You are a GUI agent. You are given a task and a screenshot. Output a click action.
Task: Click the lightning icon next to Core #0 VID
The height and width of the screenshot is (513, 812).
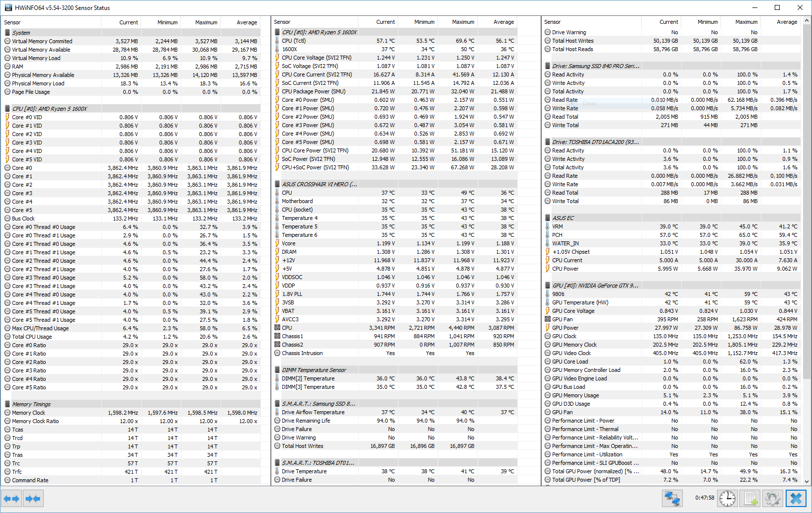click(7, 117)
